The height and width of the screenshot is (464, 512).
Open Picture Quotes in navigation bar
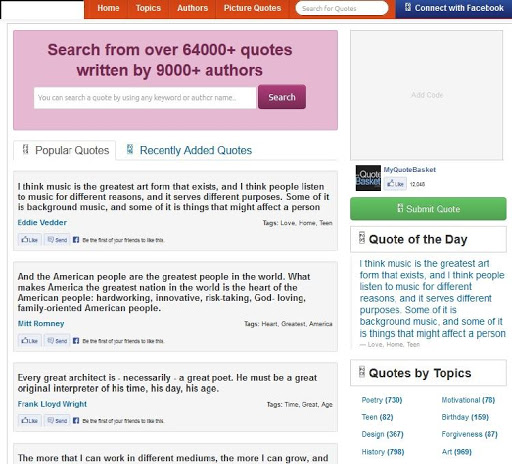(252, 8)
